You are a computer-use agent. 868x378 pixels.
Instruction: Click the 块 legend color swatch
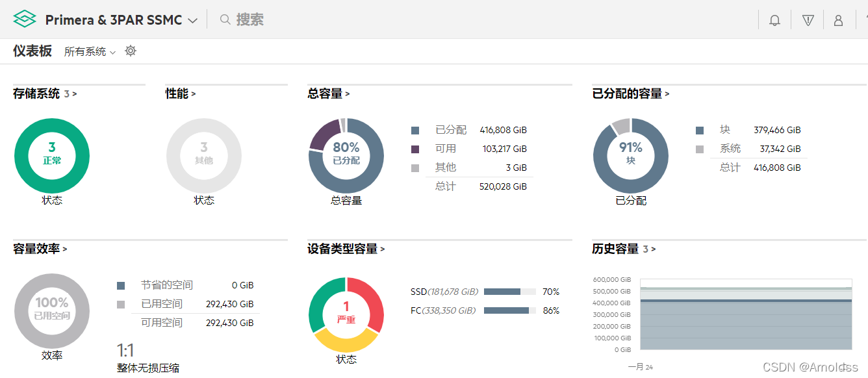click(700, 131)
